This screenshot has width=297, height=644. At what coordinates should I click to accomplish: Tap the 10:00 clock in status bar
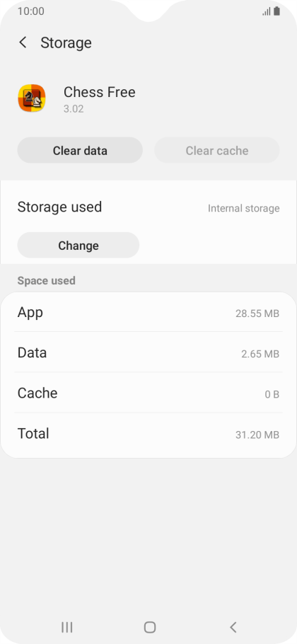pyautogui.click(x=31, y=11)
